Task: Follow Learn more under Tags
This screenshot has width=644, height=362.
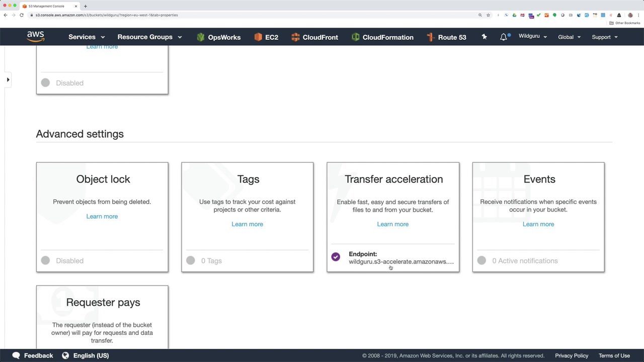Action: (247, 224)
